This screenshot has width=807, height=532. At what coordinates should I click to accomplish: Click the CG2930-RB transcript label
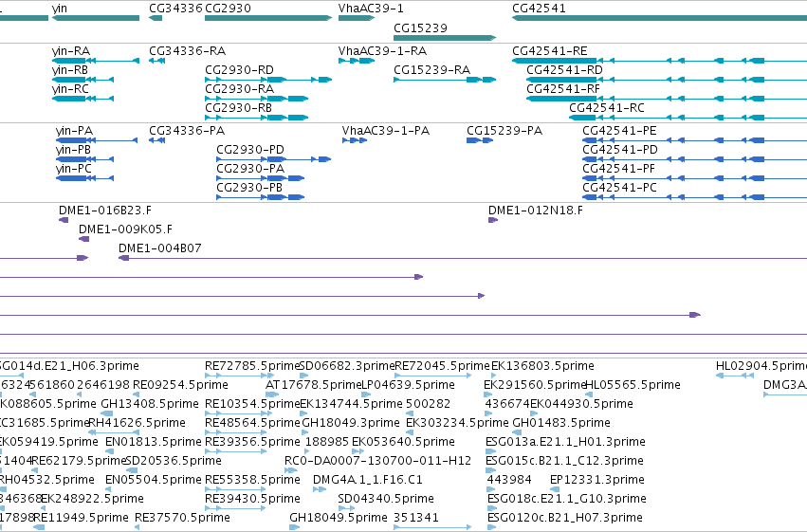click(x=238, y=108)
